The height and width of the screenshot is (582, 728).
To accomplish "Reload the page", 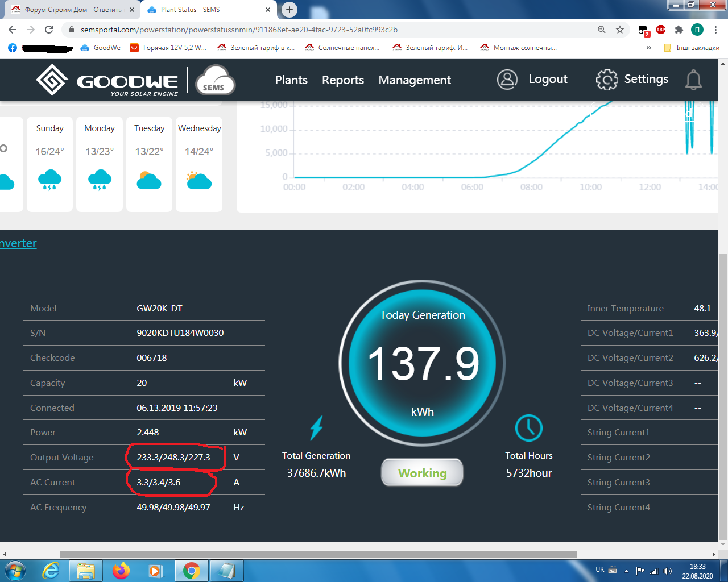I will click(49, 30).
